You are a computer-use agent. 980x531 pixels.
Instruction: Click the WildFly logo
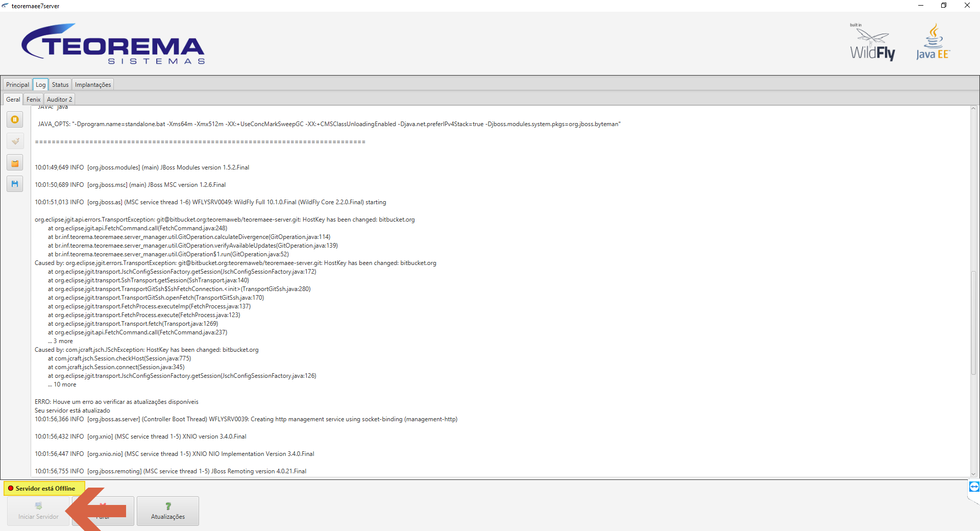tap(872, 42)
